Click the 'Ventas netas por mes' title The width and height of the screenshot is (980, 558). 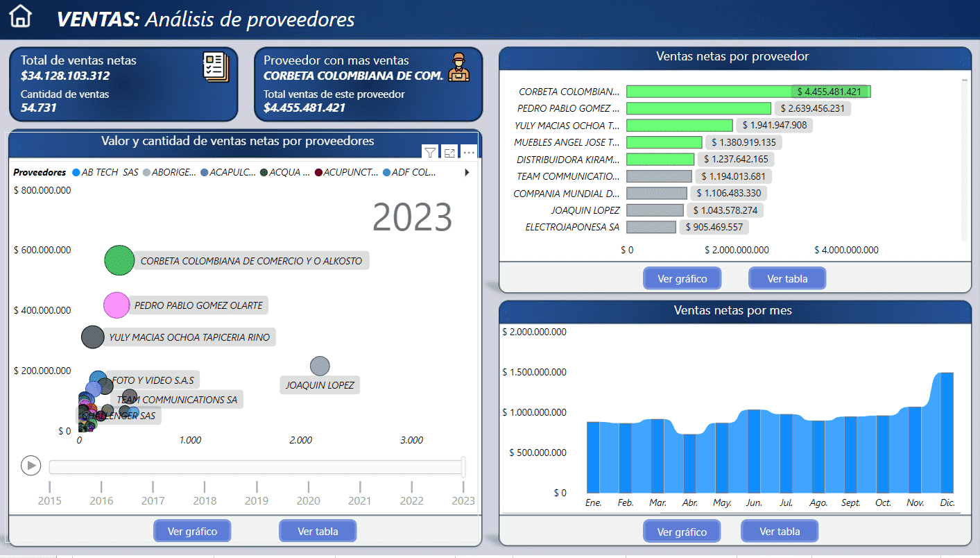[x=733, y=310]
